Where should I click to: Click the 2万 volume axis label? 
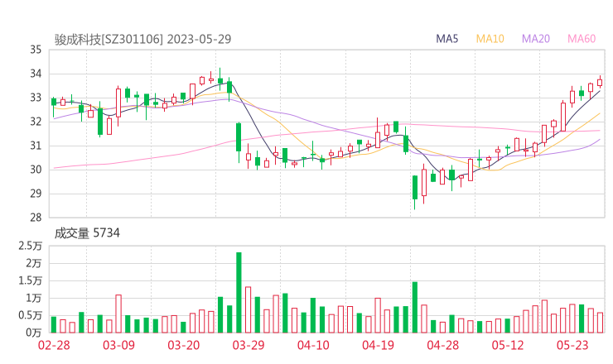pyautogui.click(x=34, y=263)
